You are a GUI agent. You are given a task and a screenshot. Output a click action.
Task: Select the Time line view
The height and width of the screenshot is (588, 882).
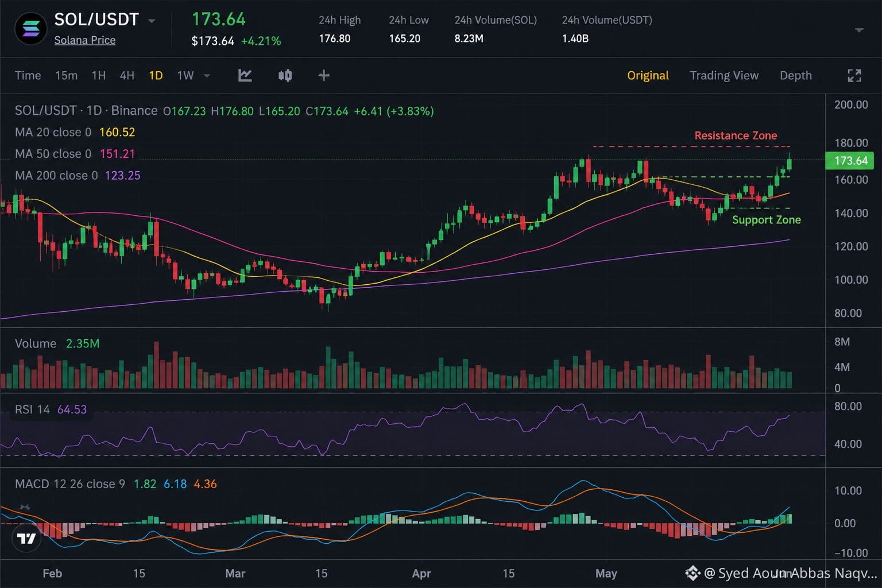(x=28, y=75)
